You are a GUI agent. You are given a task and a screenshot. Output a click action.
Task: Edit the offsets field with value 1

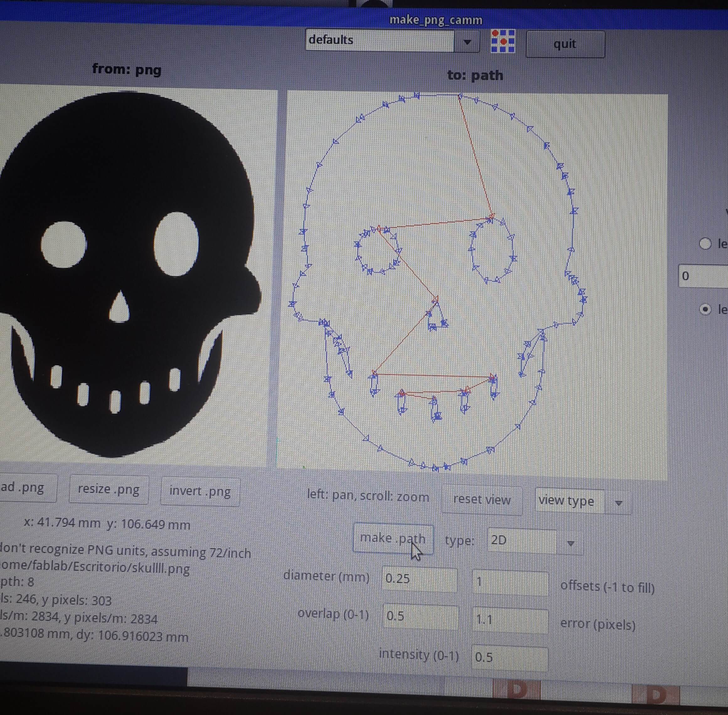510,582
